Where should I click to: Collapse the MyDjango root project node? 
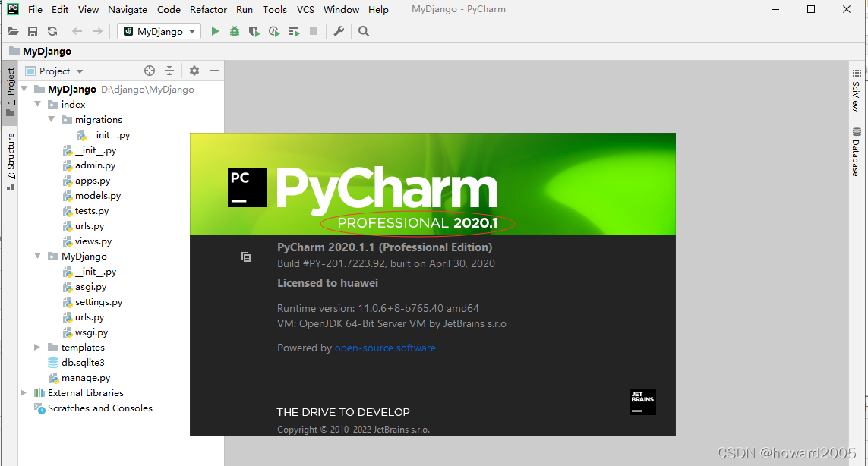(24, 89)
